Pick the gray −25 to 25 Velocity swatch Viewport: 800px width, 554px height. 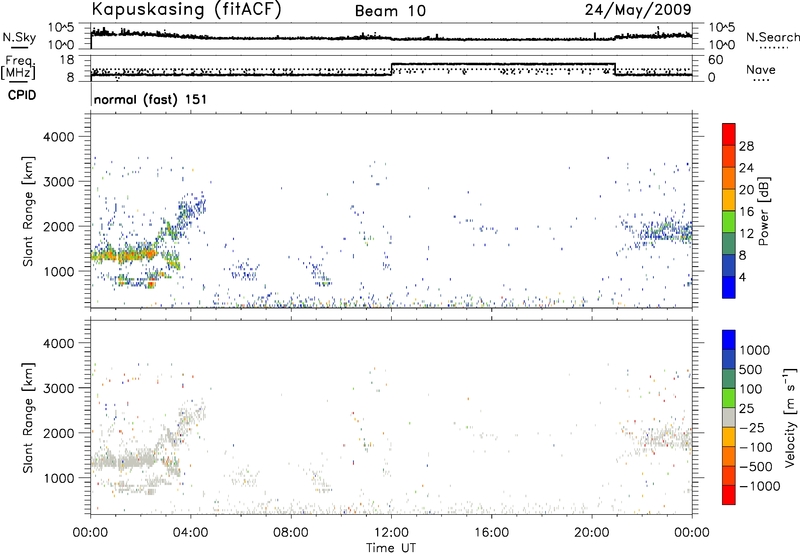tap(729, 418)
